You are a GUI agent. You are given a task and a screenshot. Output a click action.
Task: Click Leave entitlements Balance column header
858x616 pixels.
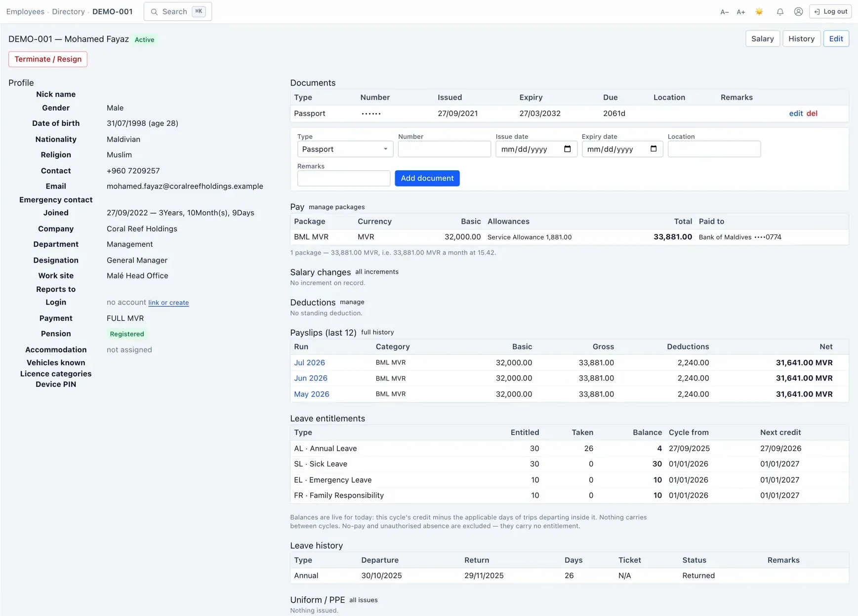pyautogui.click(x=647, y=432)
